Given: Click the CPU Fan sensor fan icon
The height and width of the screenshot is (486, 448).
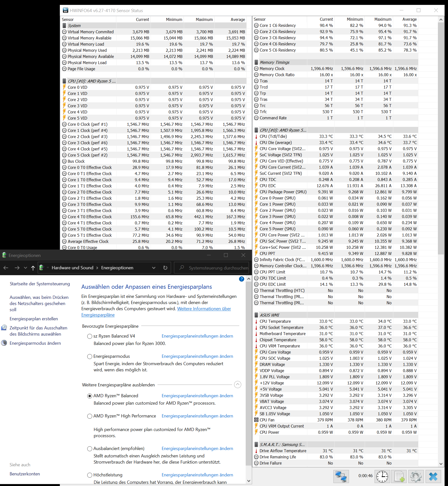Looking at the screenshot, I should [256, 420].
